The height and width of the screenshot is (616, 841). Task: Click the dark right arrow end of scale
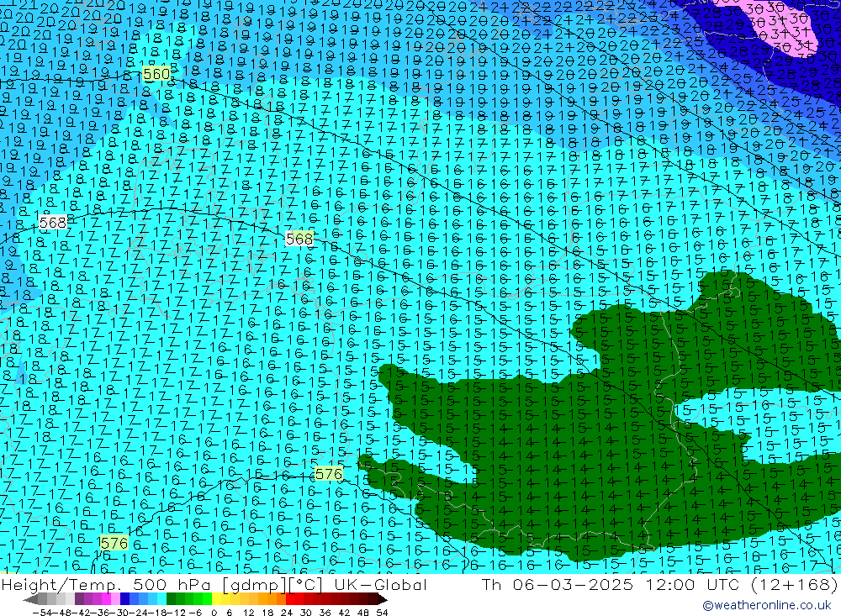point(382,599)
